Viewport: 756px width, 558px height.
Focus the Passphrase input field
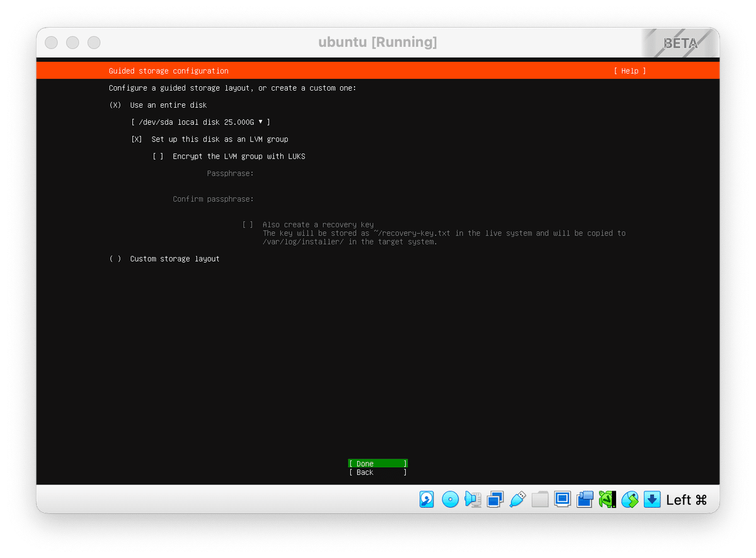point(441,173)
